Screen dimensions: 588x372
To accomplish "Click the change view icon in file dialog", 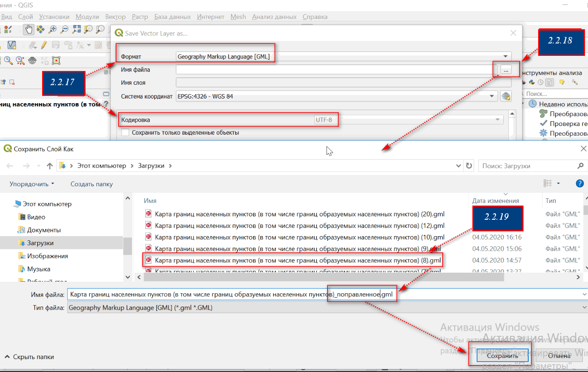I will [548, 183].
